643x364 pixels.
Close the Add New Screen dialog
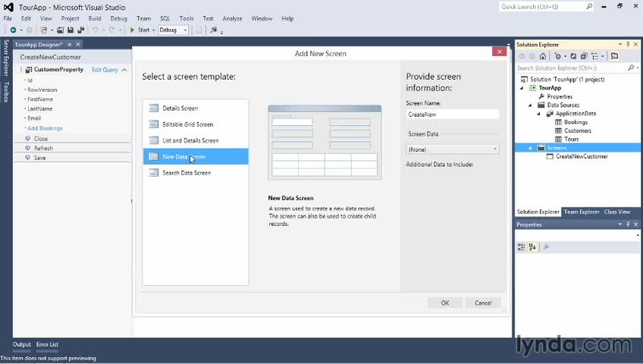[500, 52]
